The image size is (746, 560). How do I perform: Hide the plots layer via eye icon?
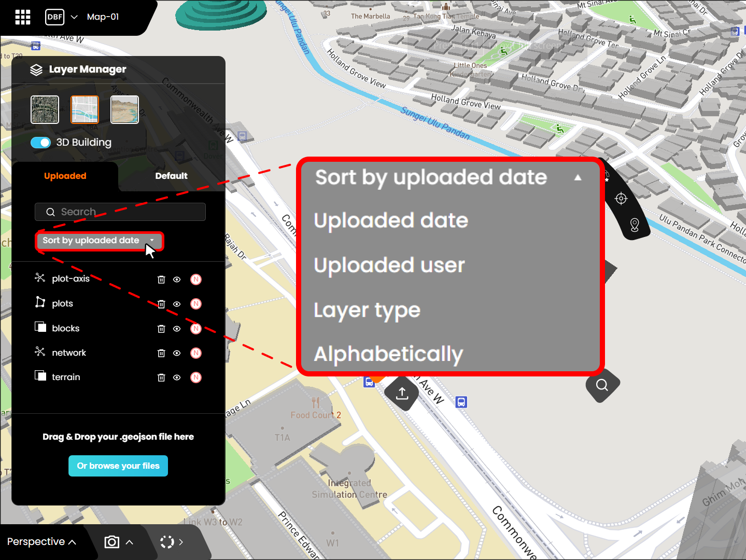coord(177,304)
